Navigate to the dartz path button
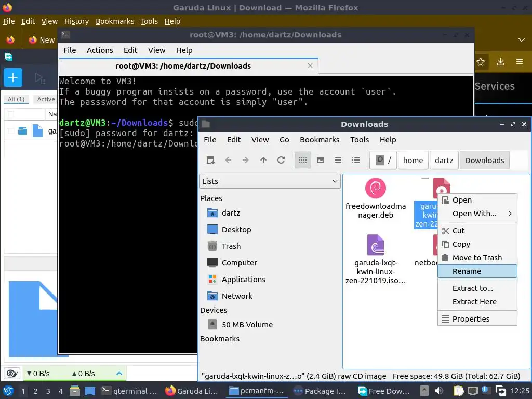The image size is (532, 399). [x=444, y=160]
